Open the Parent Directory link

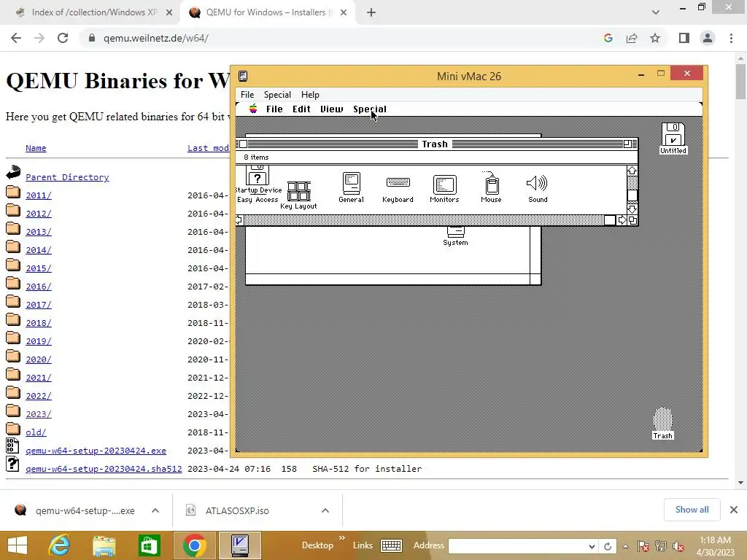click(67, 177)
